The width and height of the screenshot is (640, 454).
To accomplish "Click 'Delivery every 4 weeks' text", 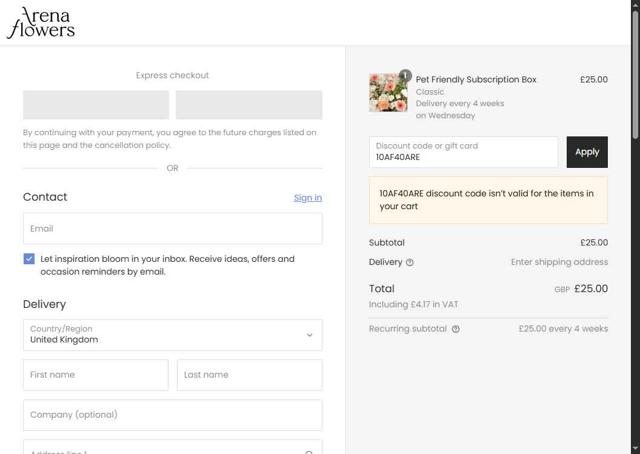I will (x=460, y=103).
